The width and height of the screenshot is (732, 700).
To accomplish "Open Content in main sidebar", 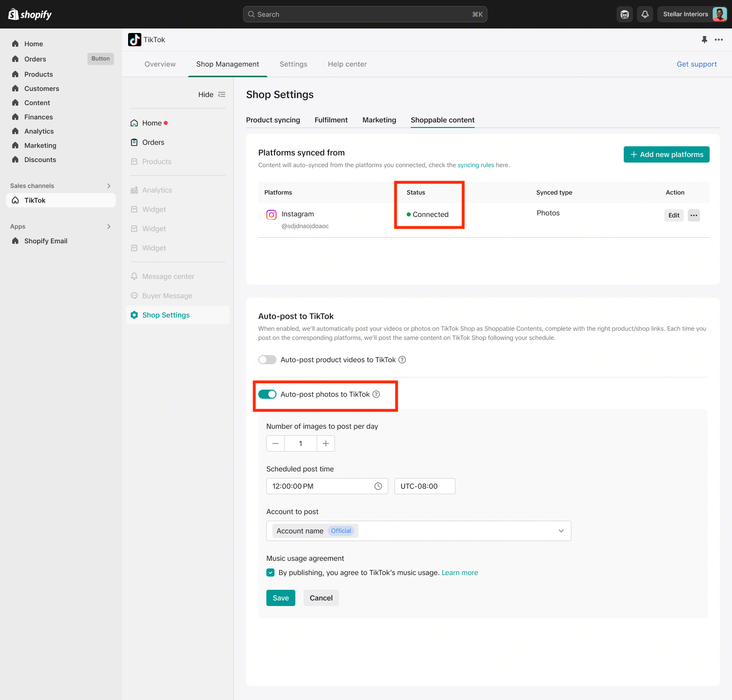I will tap(37, 103).
